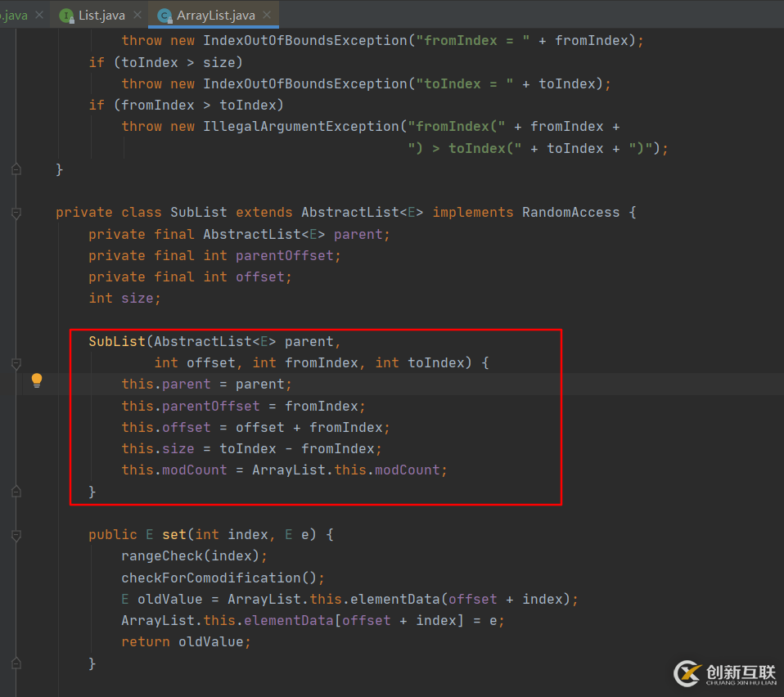784x697 pixels.
Task: Click the 'implements' keyword
Action: (x=473, y=213)
